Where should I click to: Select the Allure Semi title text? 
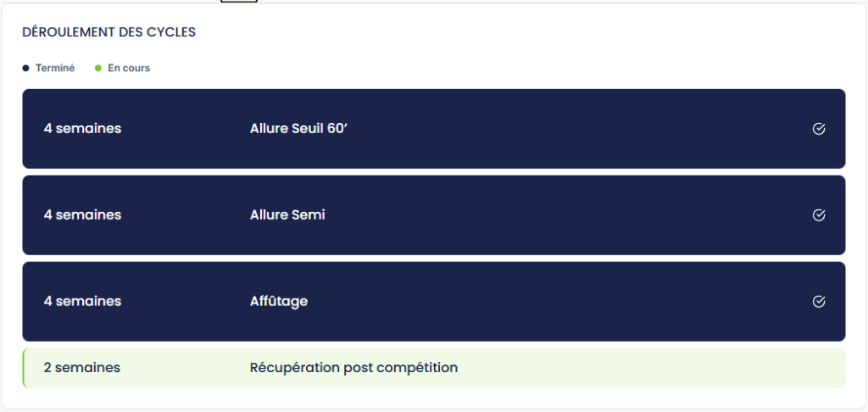tap(287, 215)
